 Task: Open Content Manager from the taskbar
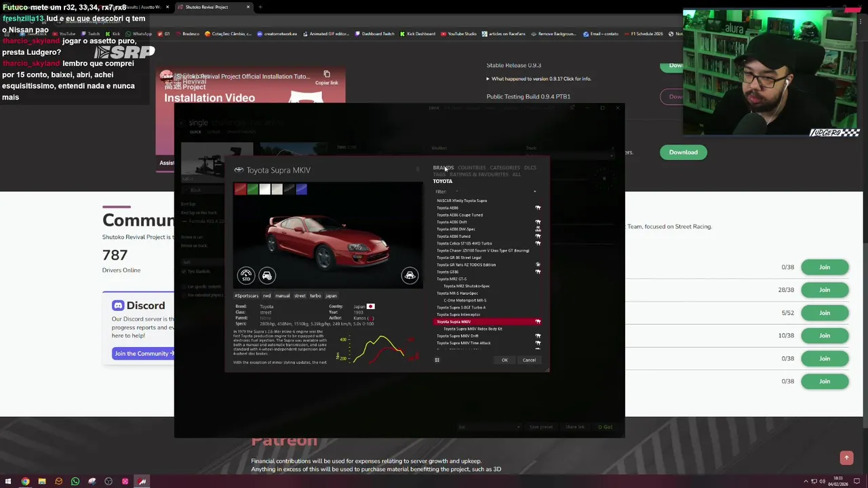tap(142, 481)
